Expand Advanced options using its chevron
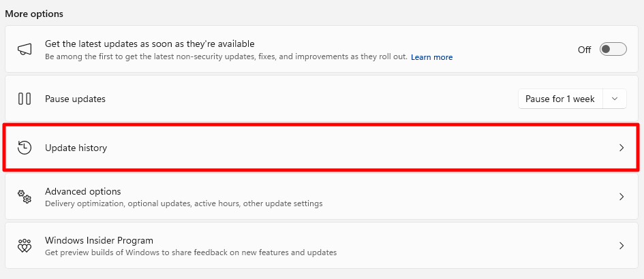Image resolution: width=644 pixels, height=279 pixels. pos(622,197)
